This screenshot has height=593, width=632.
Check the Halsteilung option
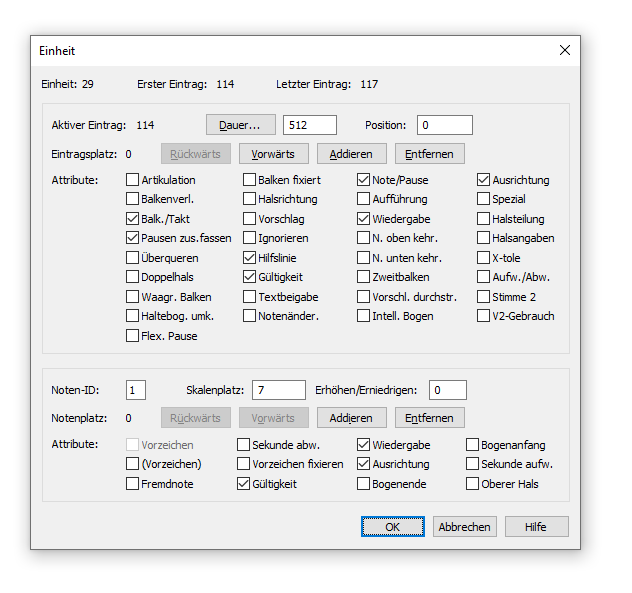click(483, 219)
